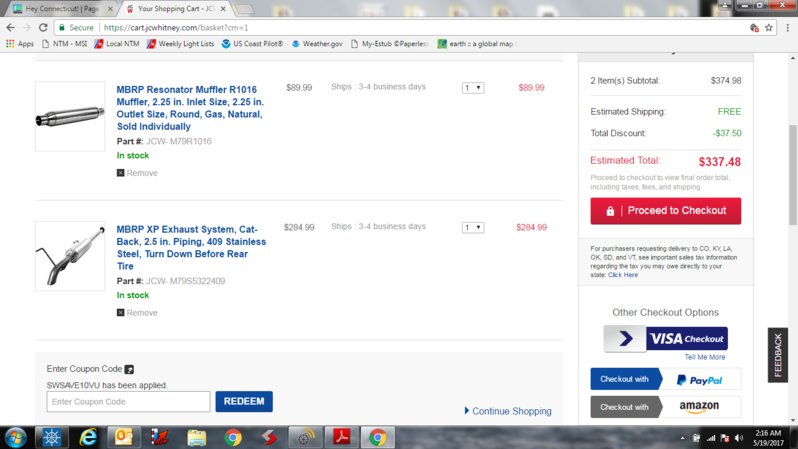The width and height of the screenshot is (798, 449).
Task: Click the page vertical scrollbar thumb
Action: (x=793, y=175)
